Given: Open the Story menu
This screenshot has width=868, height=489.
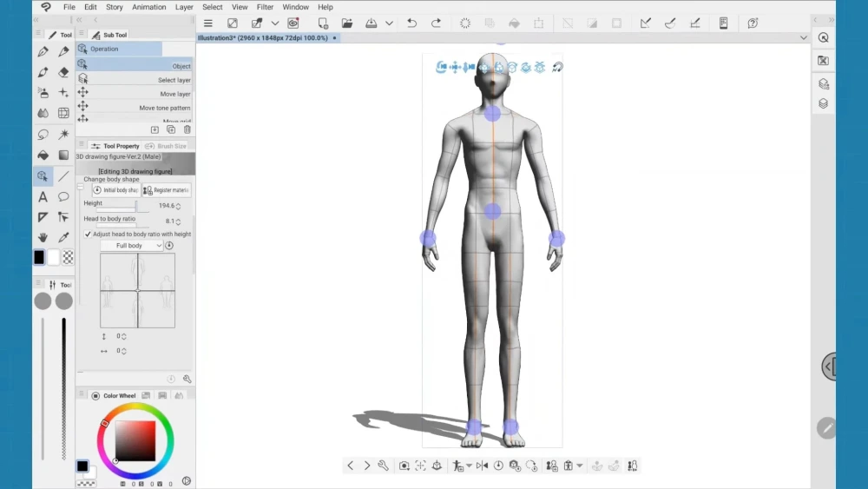Looking at the screenshot, I should pos(114,7).
